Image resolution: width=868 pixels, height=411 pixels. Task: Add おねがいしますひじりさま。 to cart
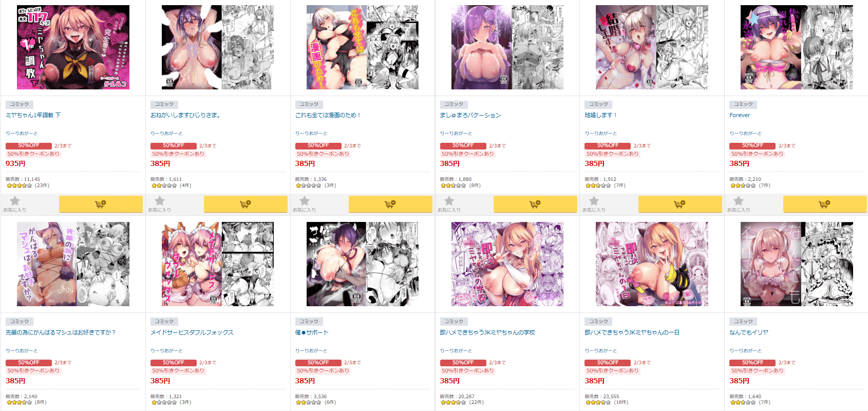click(x=246, y=204)
